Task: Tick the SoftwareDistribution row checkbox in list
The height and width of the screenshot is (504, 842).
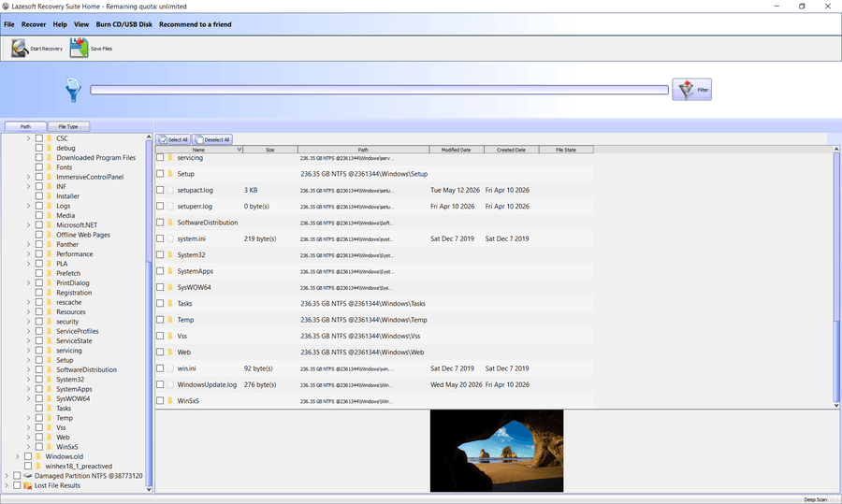Action: click(x=160, y=223)
